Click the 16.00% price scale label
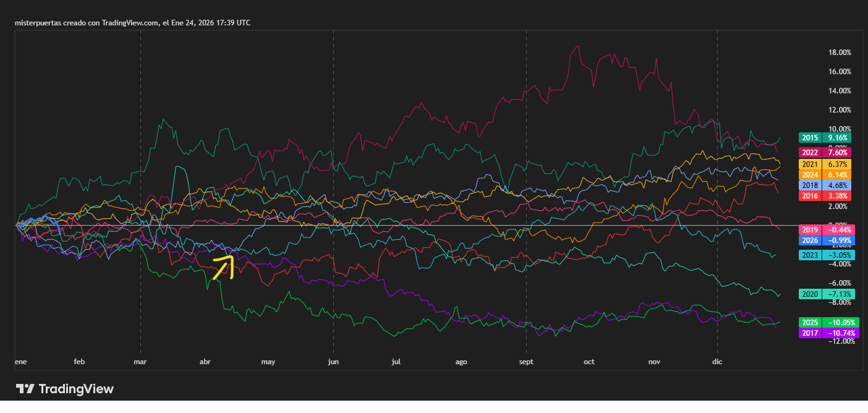Screen dimensions: 868x413 click(x=838, y=72)
